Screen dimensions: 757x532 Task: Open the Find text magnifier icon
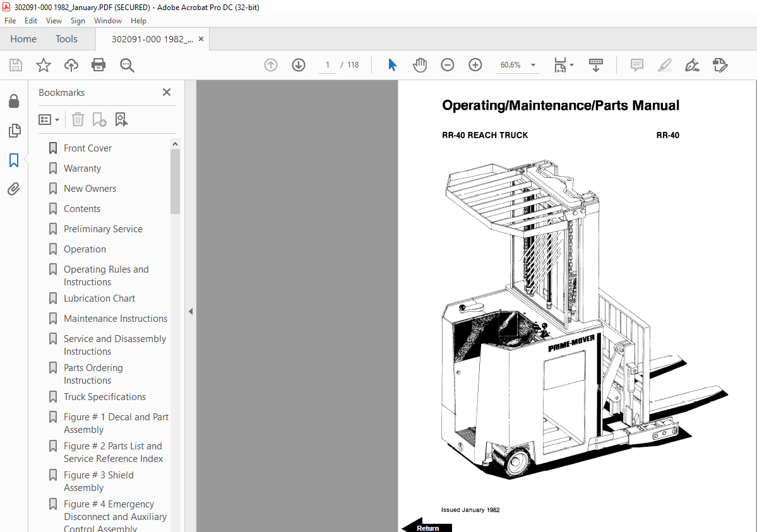click(127, 65)
